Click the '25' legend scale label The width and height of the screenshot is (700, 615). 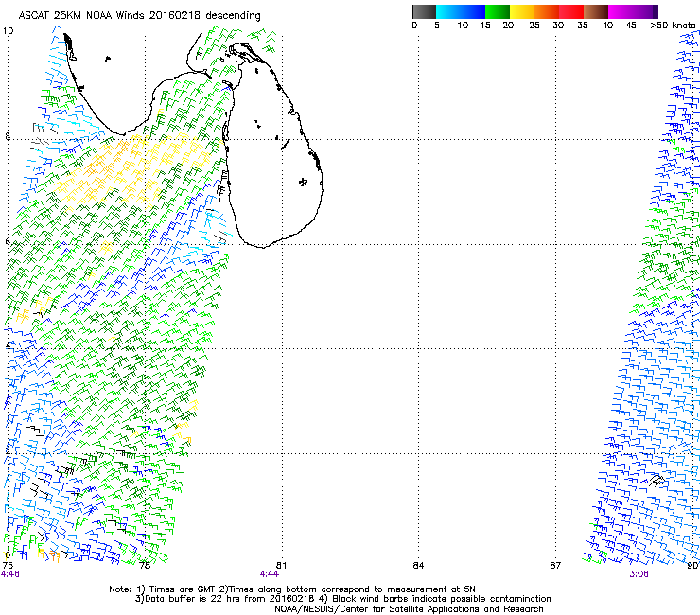click(534, 26)
